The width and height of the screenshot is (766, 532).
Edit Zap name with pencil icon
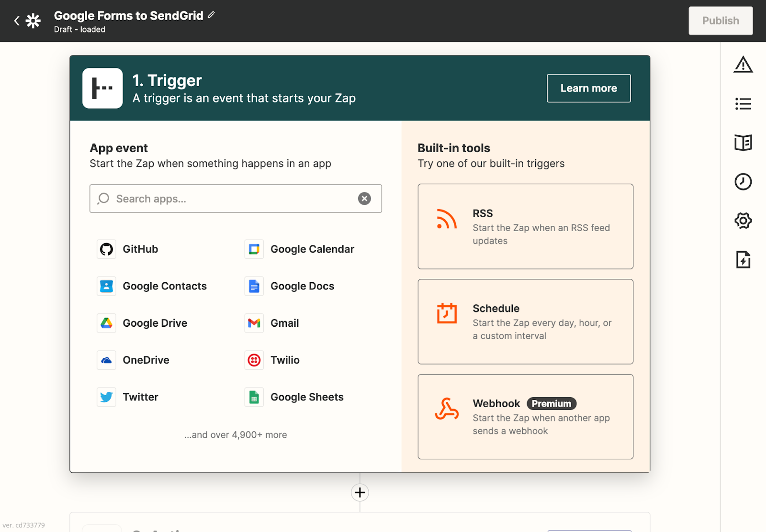pyautogui.click(x=211, y=15)
